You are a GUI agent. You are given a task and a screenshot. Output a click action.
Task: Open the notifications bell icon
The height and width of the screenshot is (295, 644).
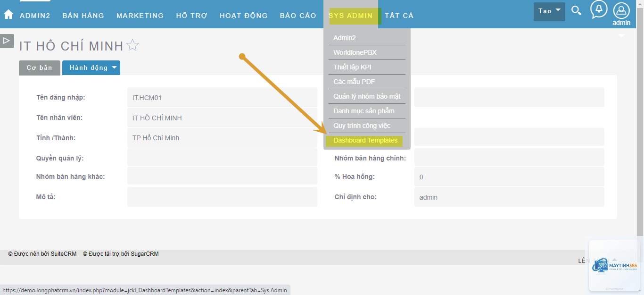click(599, 10)
